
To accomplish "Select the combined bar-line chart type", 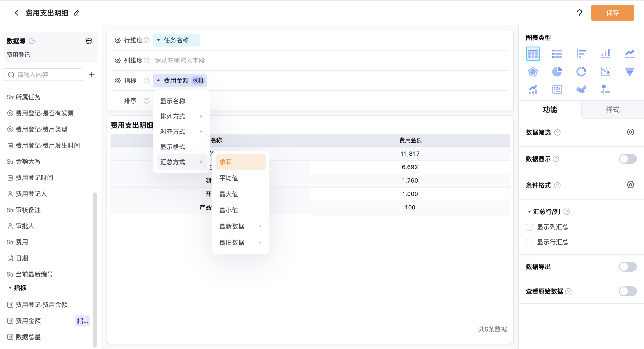I will [533, 89].
